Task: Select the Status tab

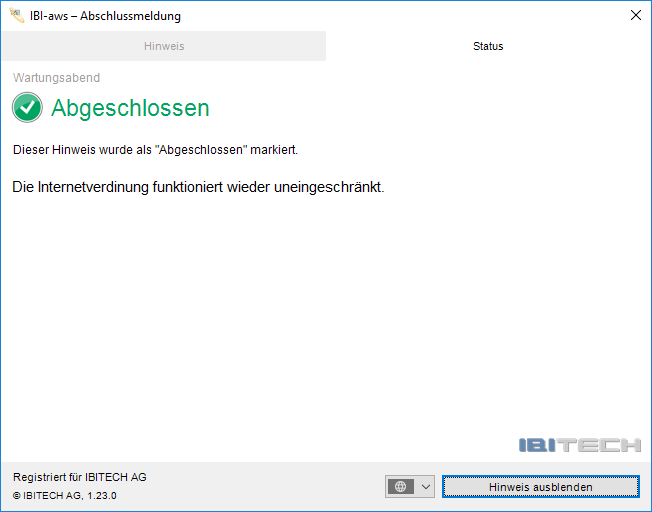Action: coord(488,46)
